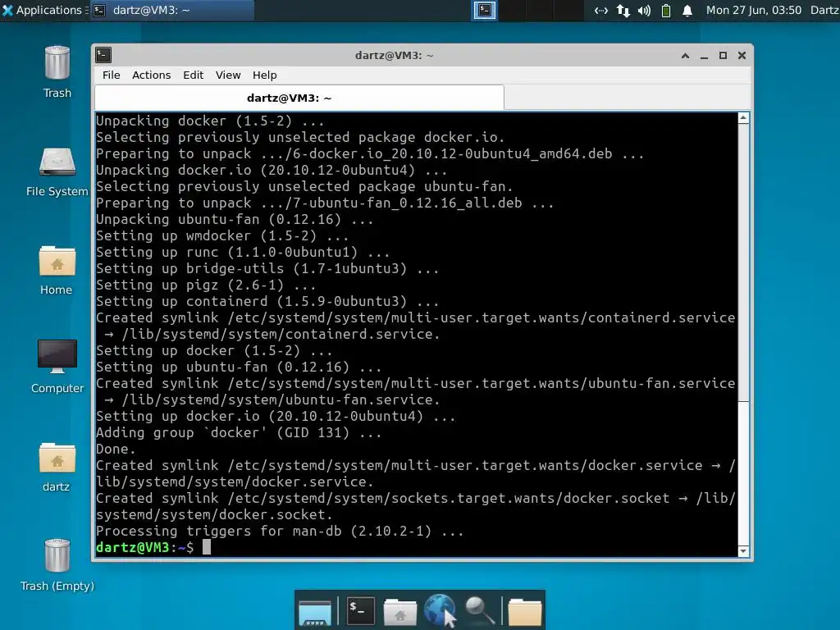
Task: Launch Terminal Emulator from dock
Action: click(360, 610)
